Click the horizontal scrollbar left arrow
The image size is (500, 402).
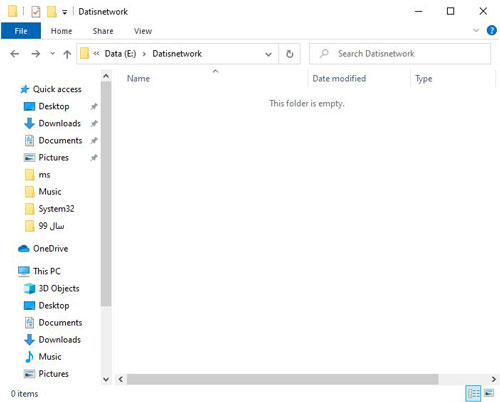tap(121, 379)
